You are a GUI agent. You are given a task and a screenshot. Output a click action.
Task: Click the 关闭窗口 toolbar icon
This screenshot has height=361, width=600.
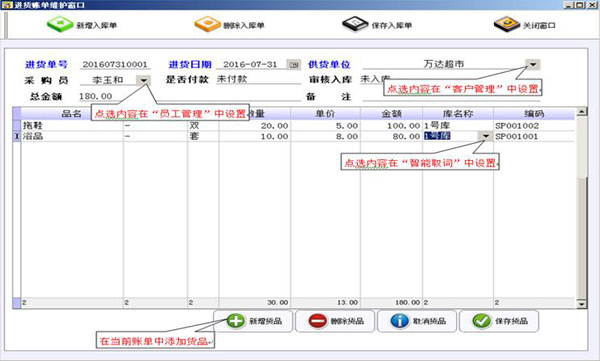[507, 24]
